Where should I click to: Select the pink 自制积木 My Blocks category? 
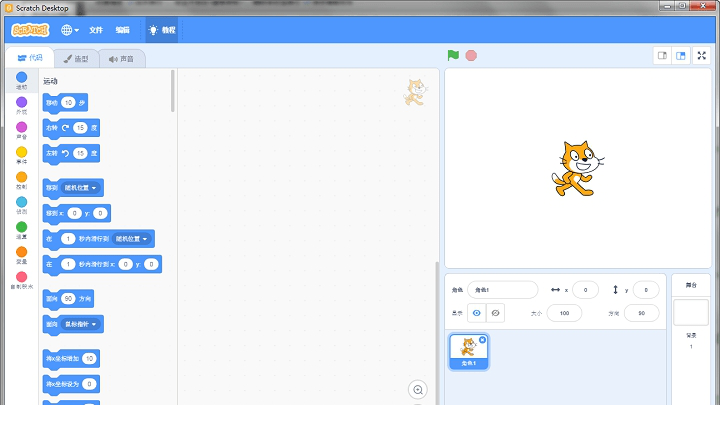pos(22,280)
